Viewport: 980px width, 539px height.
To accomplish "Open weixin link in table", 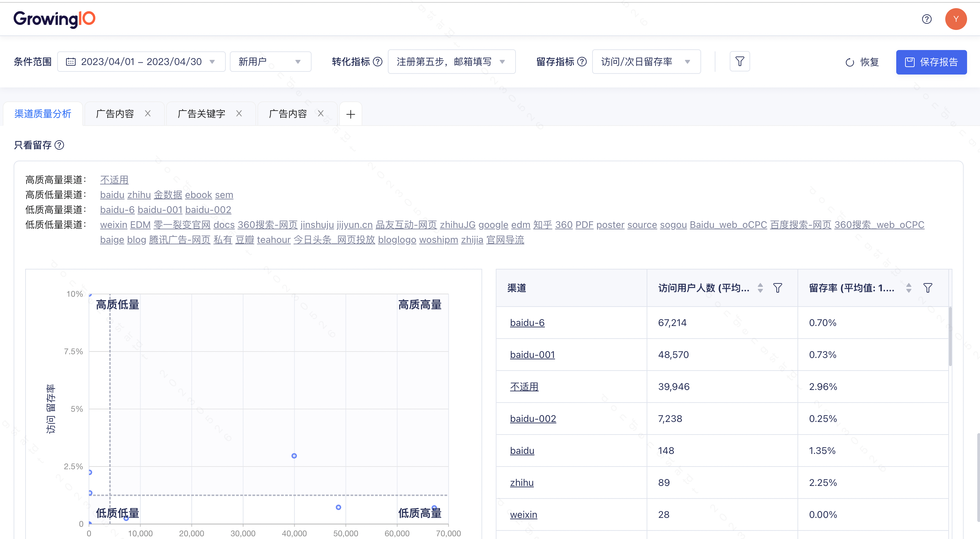I will point(523,514).
